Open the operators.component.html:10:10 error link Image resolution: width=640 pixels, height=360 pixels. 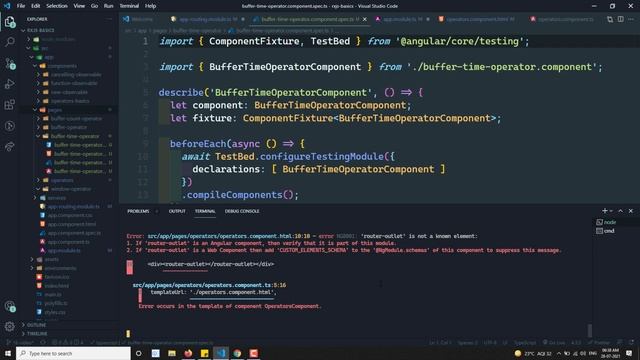click(x=229, y=236)
